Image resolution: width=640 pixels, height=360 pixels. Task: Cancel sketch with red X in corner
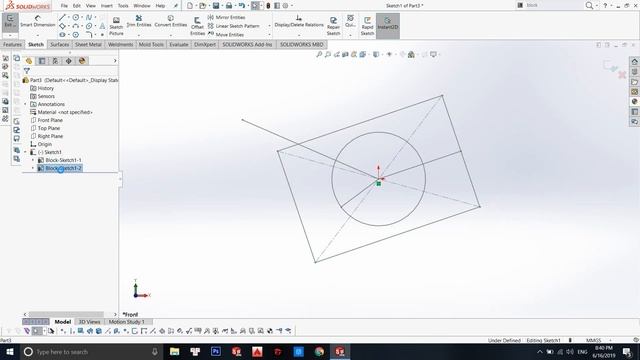(622, 75)
